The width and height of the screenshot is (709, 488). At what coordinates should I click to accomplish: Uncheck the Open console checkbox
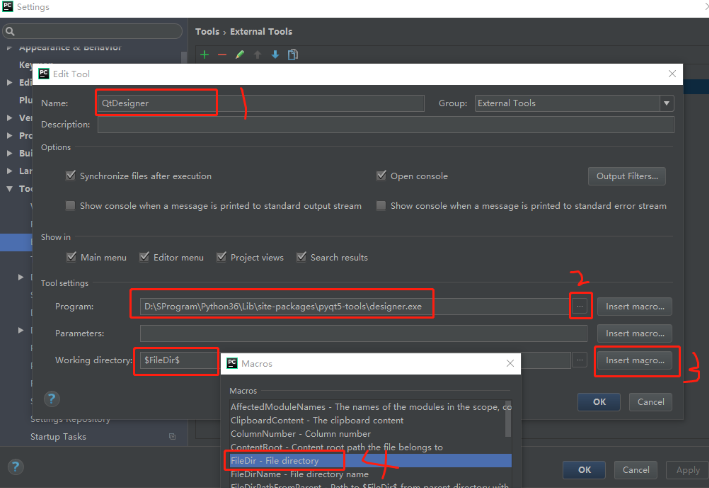381,176
